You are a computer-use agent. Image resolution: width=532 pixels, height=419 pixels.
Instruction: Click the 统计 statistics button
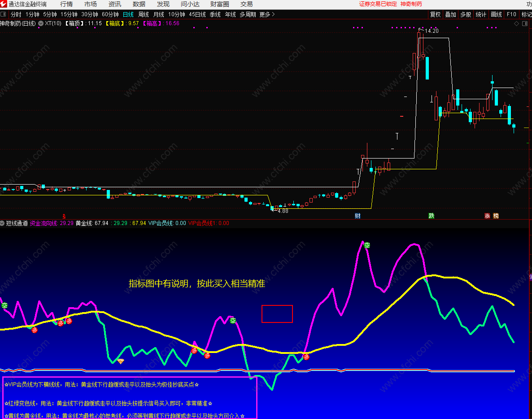[481, 14]
